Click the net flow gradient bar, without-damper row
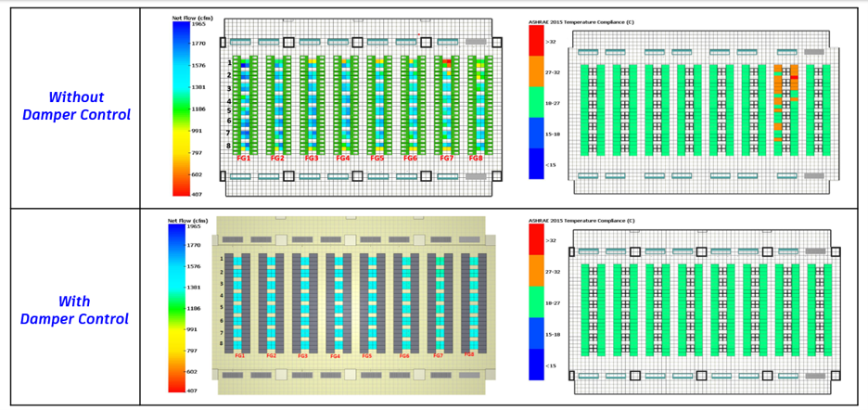Screen dimensions: 868x410 (x=181, y=109)
